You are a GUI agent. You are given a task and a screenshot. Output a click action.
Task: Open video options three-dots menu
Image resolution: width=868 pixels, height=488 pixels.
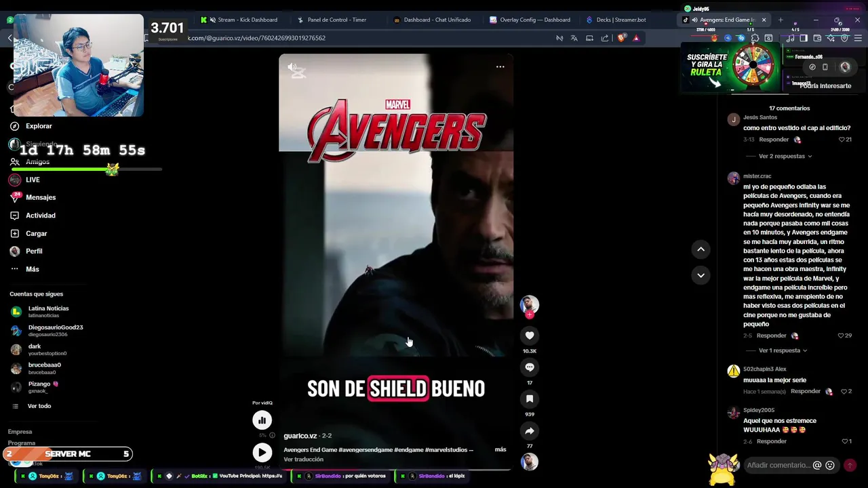tap(500, 66)
